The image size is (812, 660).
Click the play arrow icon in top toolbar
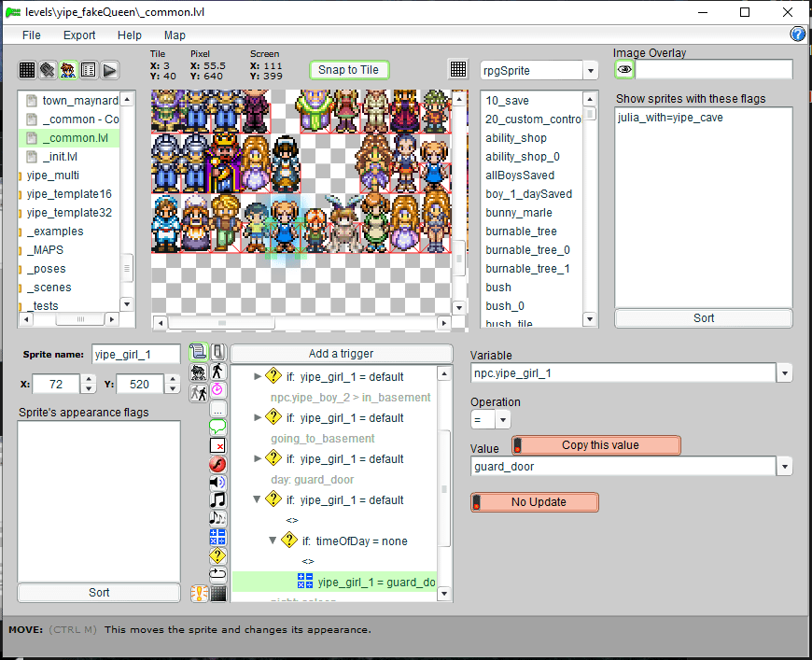point(109,70)
